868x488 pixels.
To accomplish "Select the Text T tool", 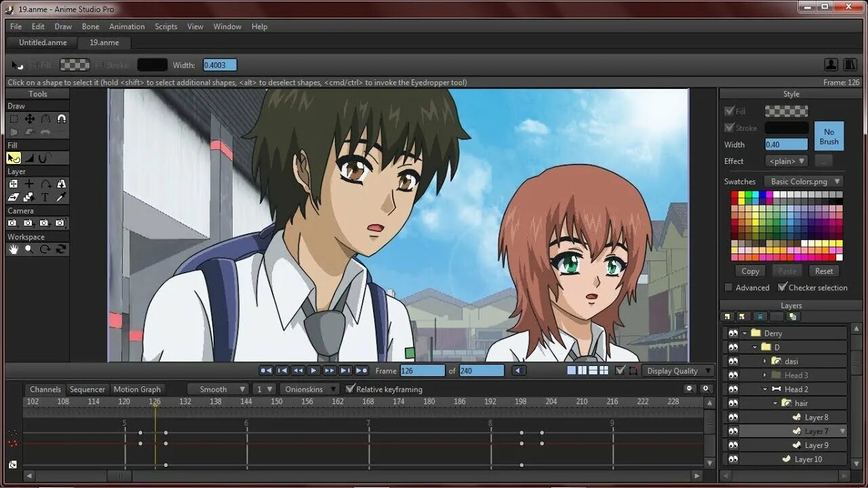I will (x=45, y=197).
